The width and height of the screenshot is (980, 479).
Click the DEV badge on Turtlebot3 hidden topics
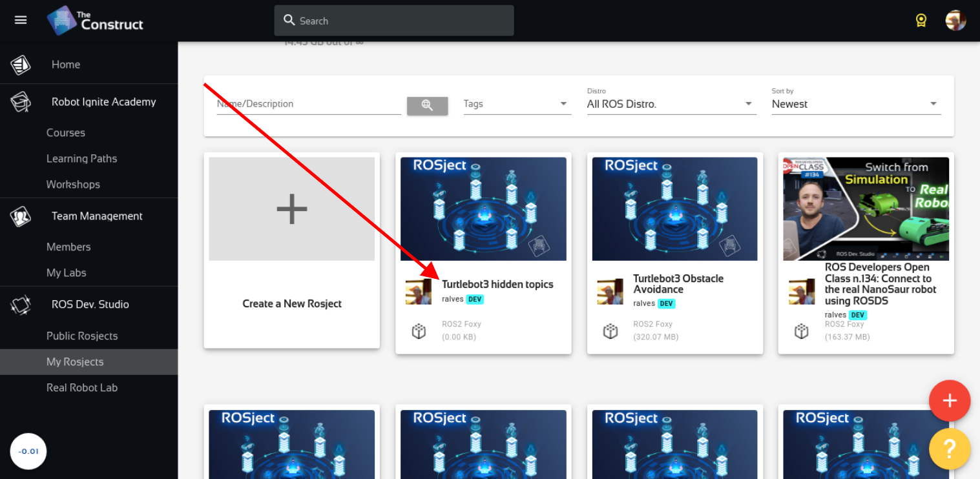[475, 300]
